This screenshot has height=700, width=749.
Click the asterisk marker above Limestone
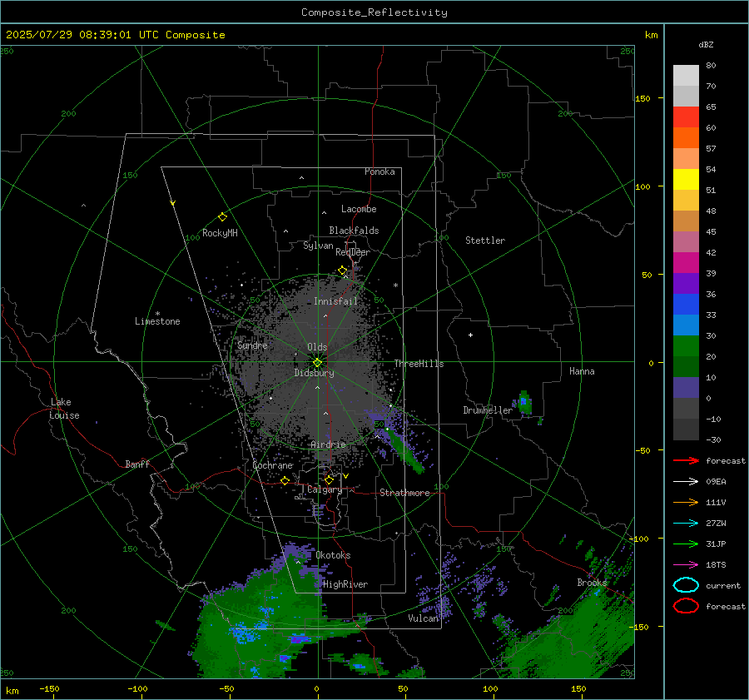[x=157, y=314]
